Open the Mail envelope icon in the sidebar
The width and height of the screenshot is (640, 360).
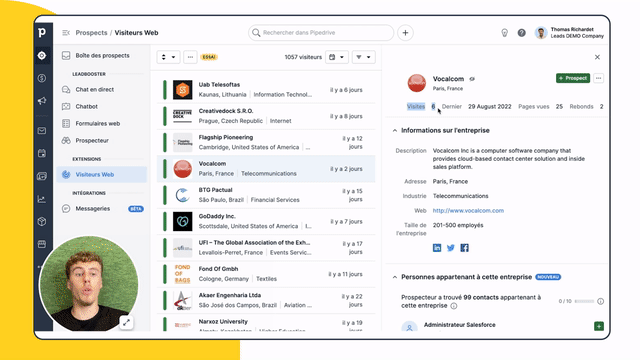[x=42, y=131]
